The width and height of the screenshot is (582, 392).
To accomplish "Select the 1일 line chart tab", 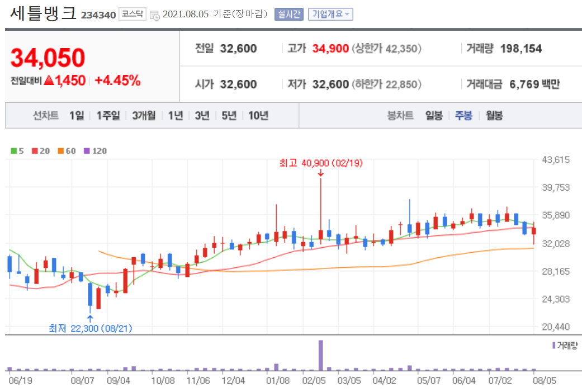I will (x=77, y=116).
